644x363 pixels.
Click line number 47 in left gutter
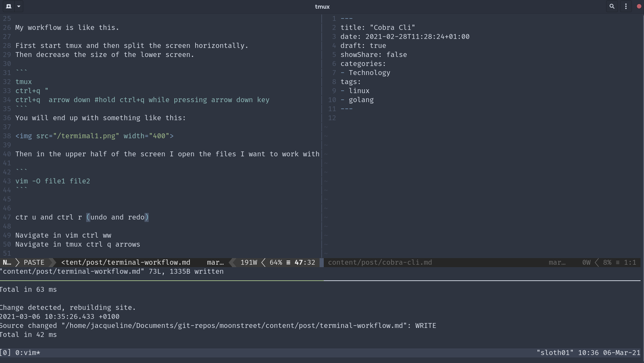pos(7,217)
